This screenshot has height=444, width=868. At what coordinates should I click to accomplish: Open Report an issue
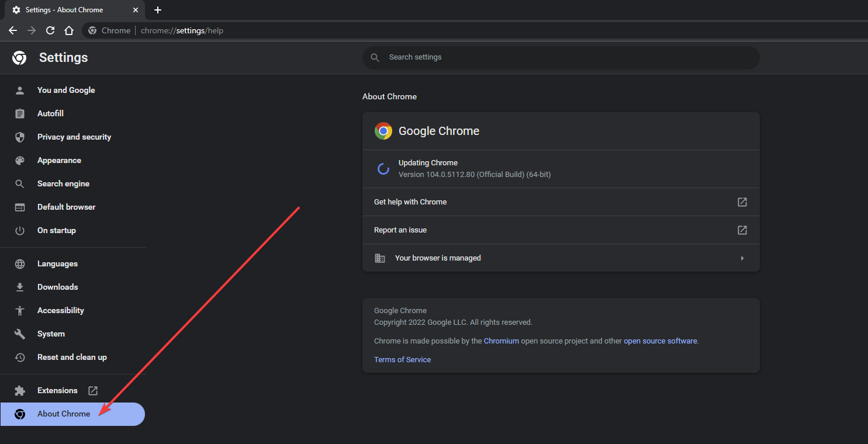point(561,230)
